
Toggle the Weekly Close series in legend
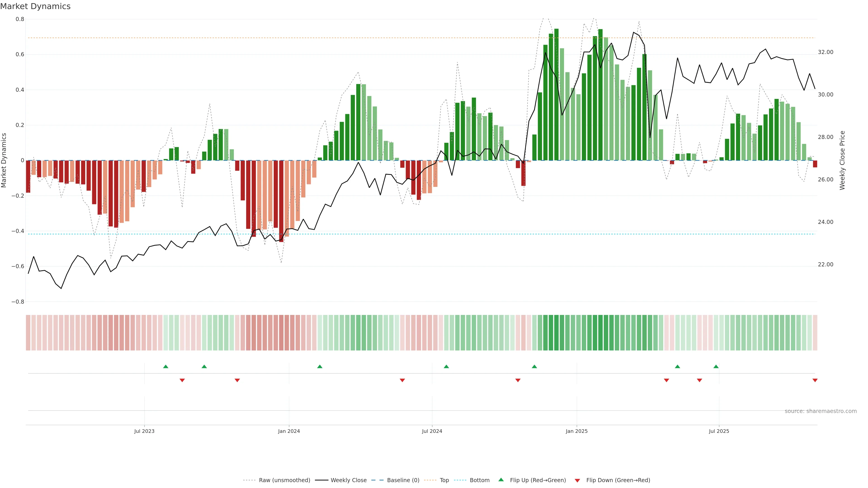point(348,480)
